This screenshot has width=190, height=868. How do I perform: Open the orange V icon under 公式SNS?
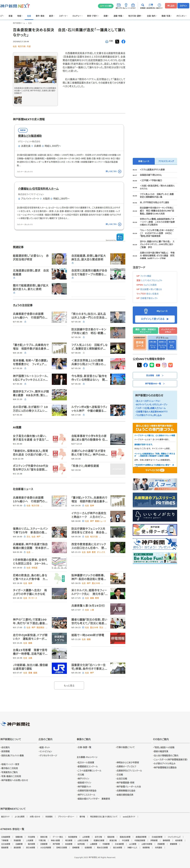click(170, 365)
